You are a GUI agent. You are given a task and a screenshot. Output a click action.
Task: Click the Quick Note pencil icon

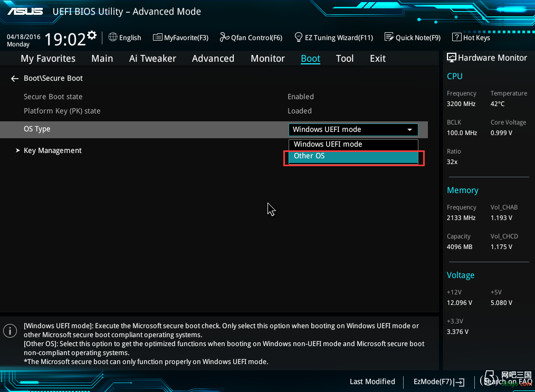[389, 37]
